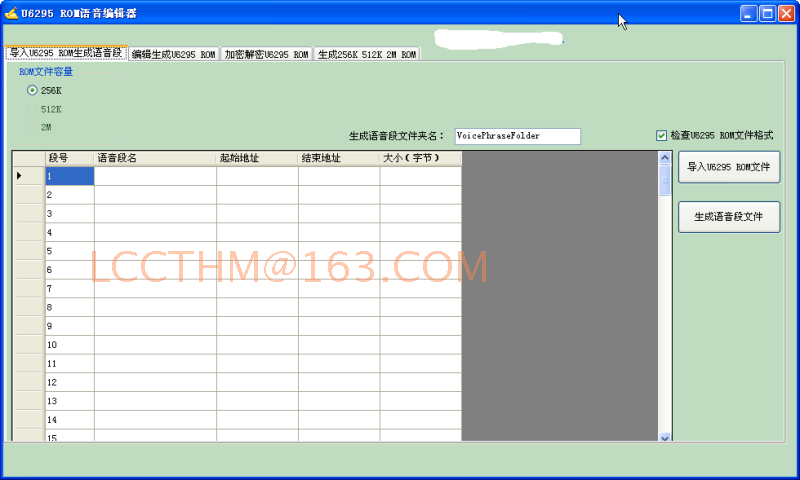
Task: Maximize the U6295 ROM editor window
Action: pos(767,13)
